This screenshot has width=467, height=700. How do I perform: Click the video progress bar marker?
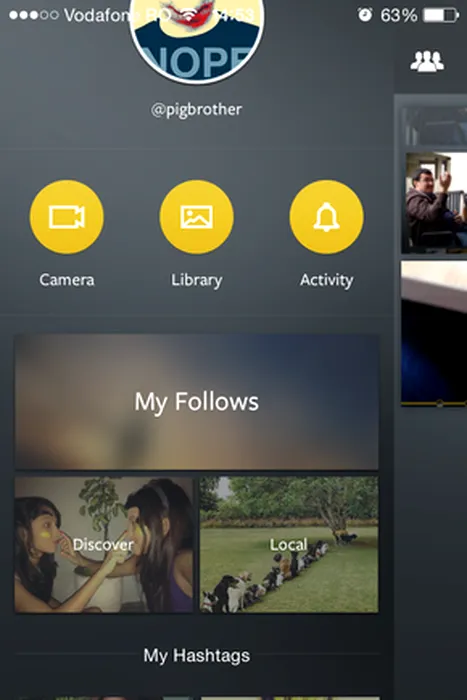click(439, 403)
